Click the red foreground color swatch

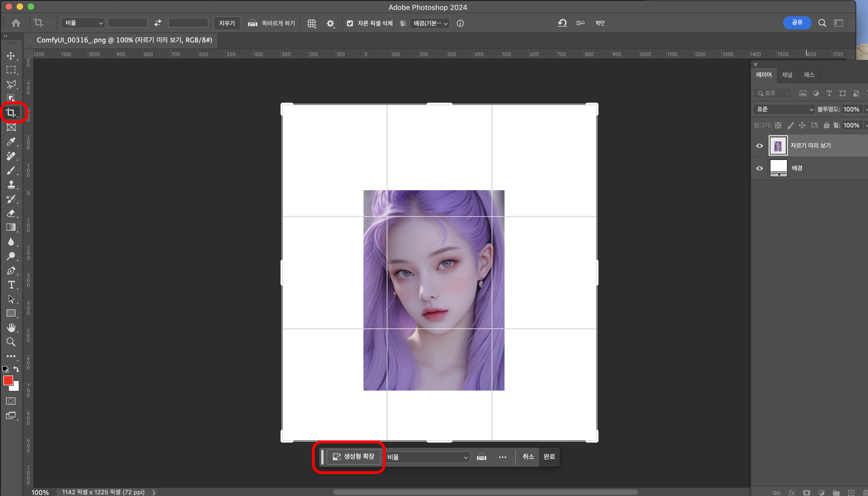(x=8, y=380)
